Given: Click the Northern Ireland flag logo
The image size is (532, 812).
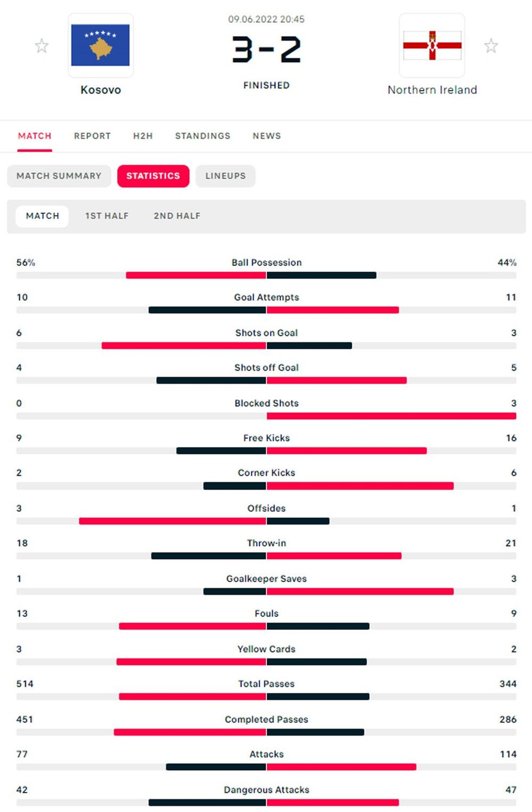Looking at the screenshot, I should pos(432,46).
